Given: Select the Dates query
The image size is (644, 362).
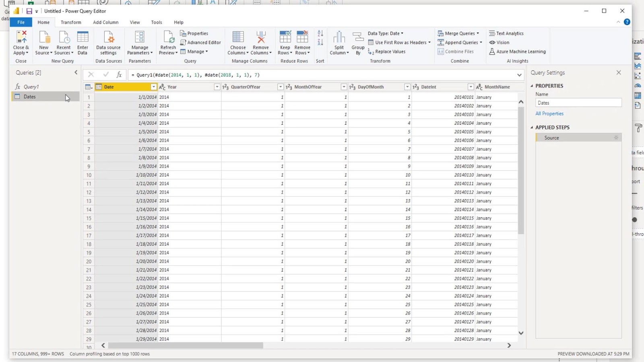Looking at the screenshot, I should click(45, 97).
